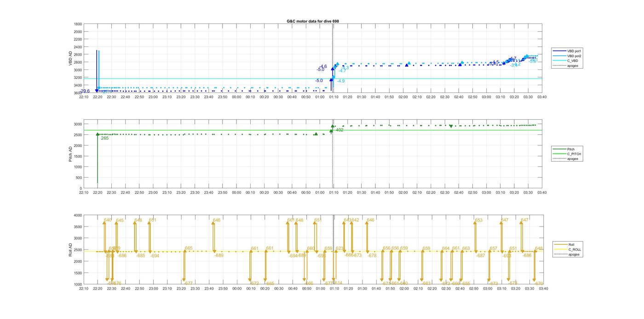The image size is (644, 319).
Task: Click the "3600" tick on VBD axis
Action: point(78,93)
